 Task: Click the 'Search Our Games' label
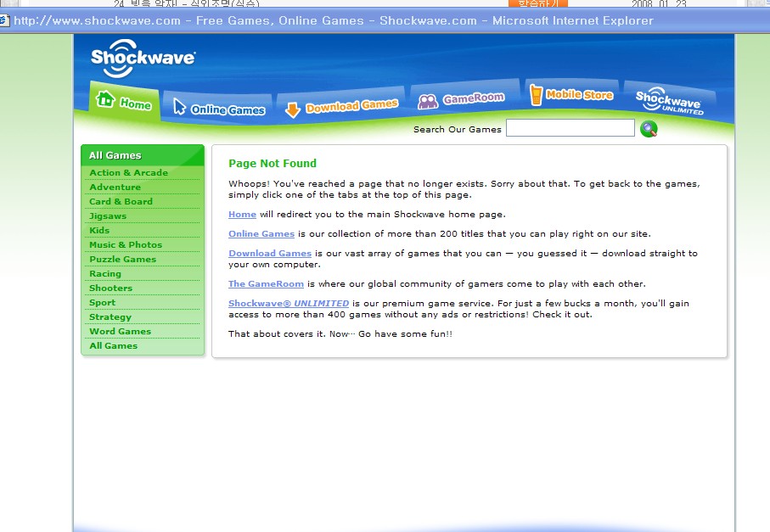458,130
